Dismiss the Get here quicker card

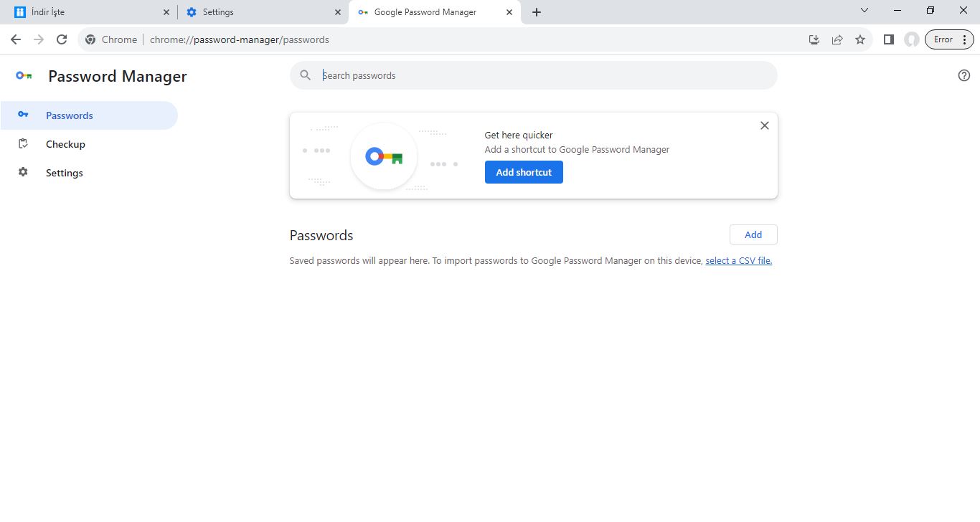click(765, 125)
